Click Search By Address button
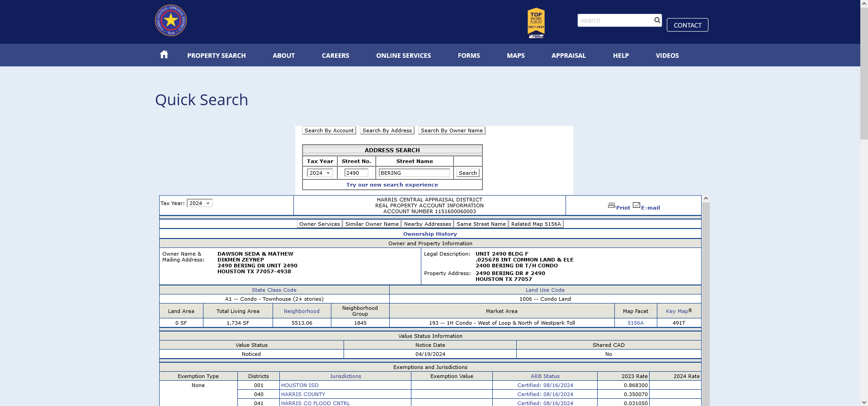Viewport: 868px width, 406px height. click(x=387, y=131)
